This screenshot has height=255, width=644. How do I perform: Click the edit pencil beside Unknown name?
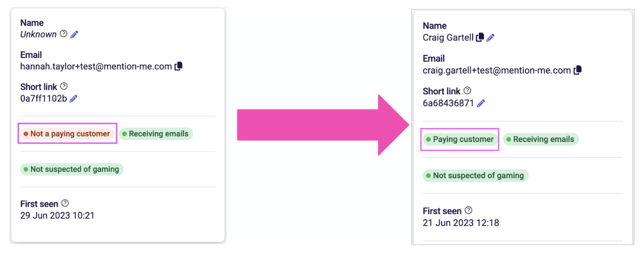pyautogui.click(x=75, y=35)
